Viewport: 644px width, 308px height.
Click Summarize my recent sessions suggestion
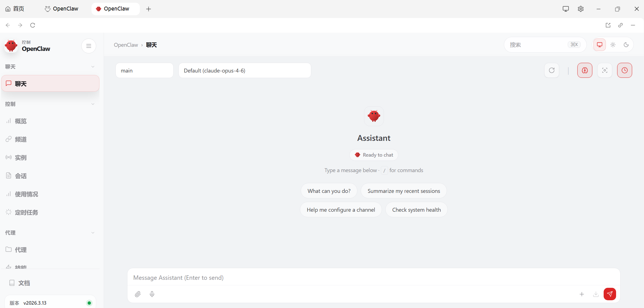coord(404,191)
